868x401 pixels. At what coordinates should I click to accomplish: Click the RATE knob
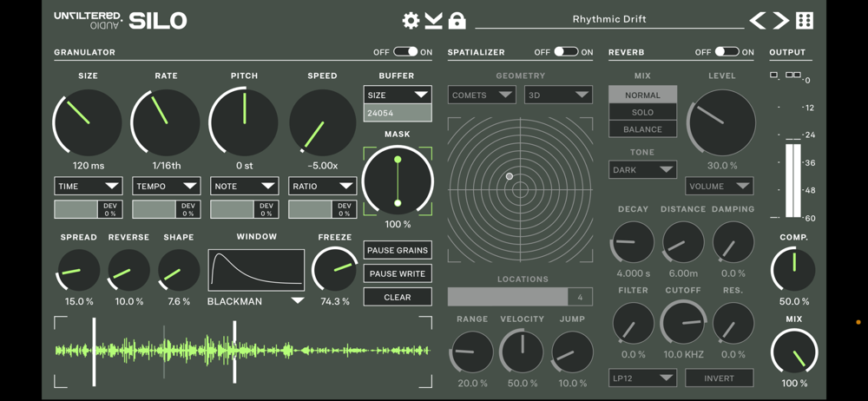click(x=166, y=122)
